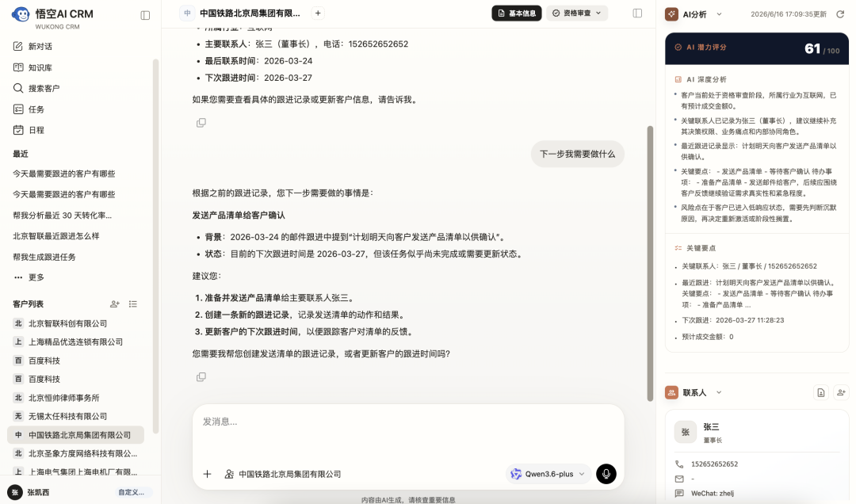Click add customer icon in 客户列表 header
The height and width of the screenshot is (504, 856).
click(x=115, y=304)
